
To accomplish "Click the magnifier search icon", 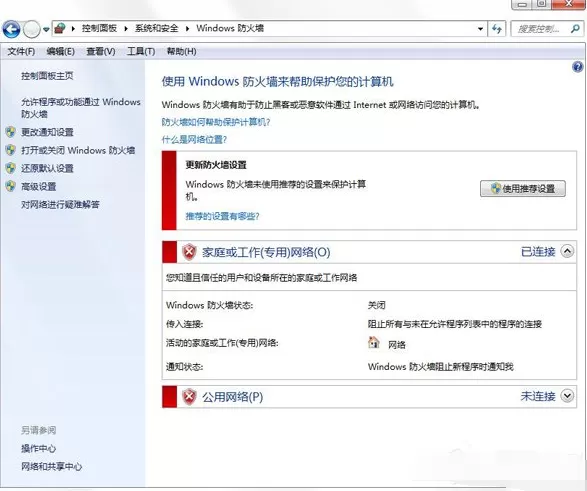I will [x=575, y=29].
